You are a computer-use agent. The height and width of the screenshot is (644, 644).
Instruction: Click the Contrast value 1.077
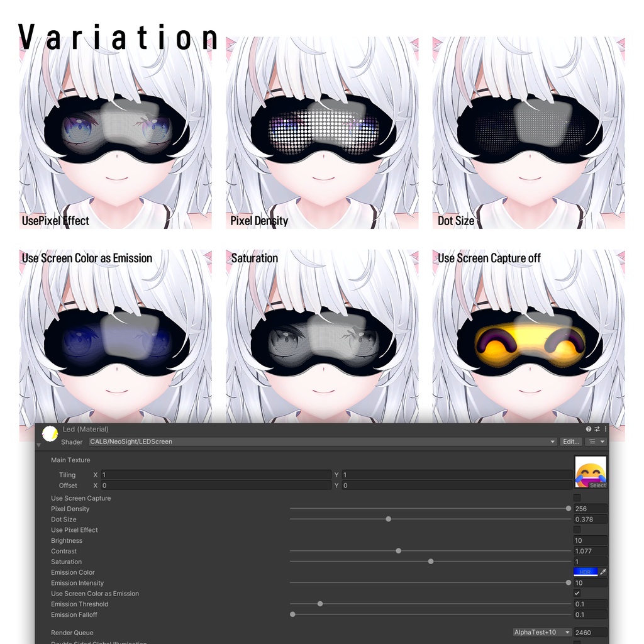[590, 551]
